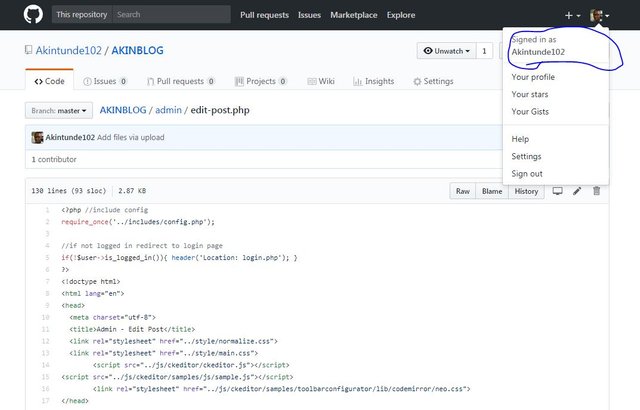Open file in GitHub Desktop icon
The image size is (640, 410).
(558, 190)
